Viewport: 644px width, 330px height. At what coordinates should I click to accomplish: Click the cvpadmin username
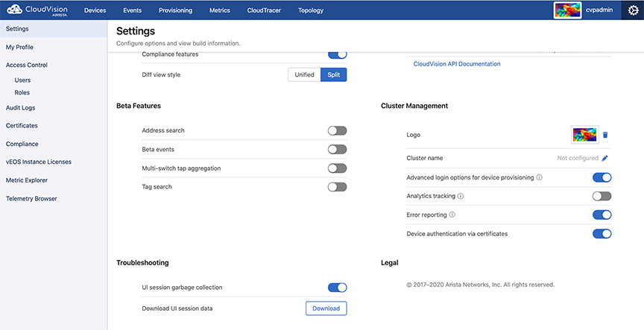[599, 10]
